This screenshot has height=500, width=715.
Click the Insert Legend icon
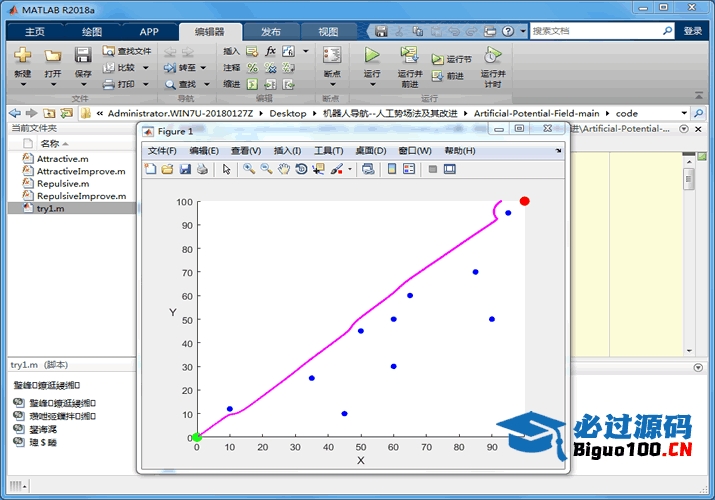pos(409,169)
